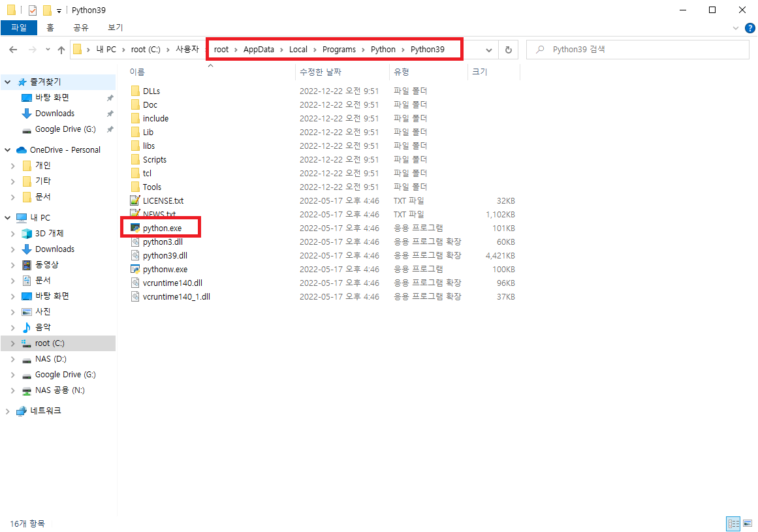Select the Doc folder icon

[x=135, y=105]
